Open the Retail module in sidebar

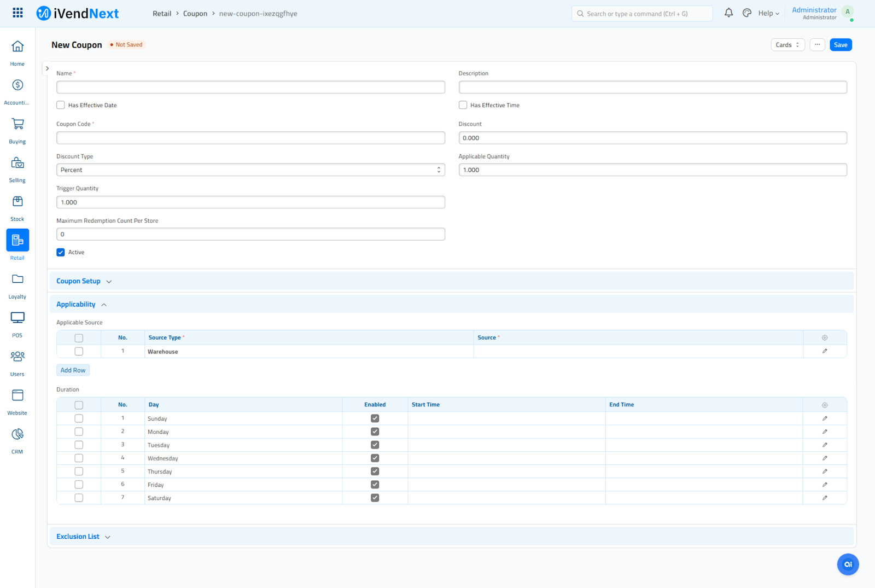point(17,240)
